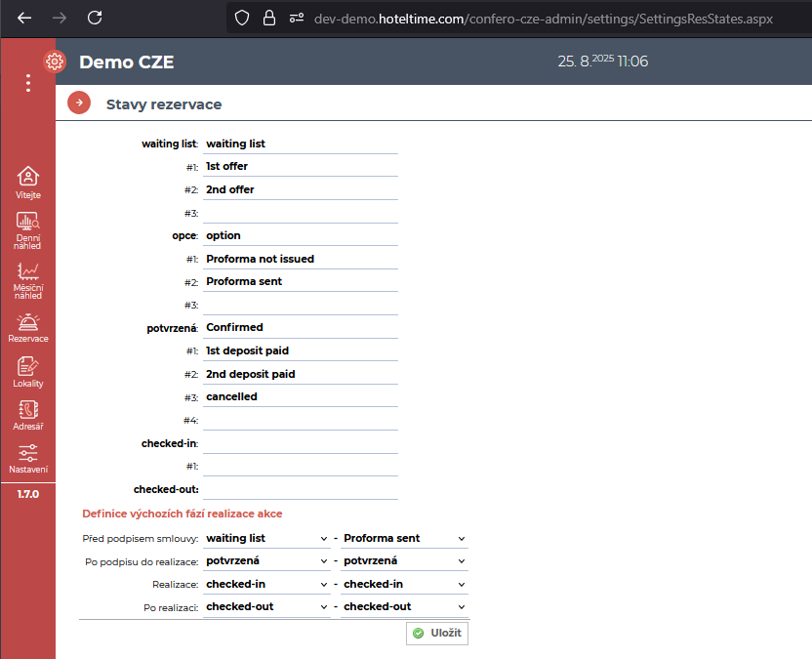Click empty #4 field under potvrzená
812x659 pixels.
coord(301,420)
